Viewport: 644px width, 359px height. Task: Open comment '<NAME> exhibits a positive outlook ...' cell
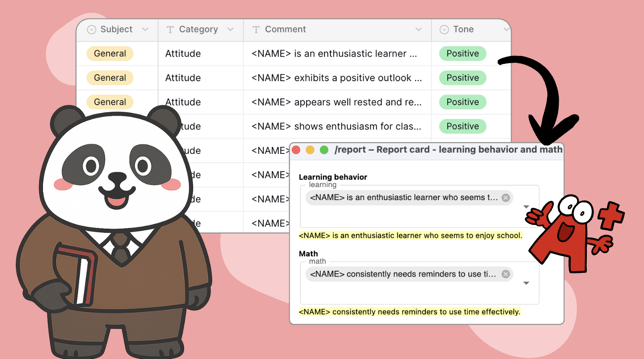[337, 78]
